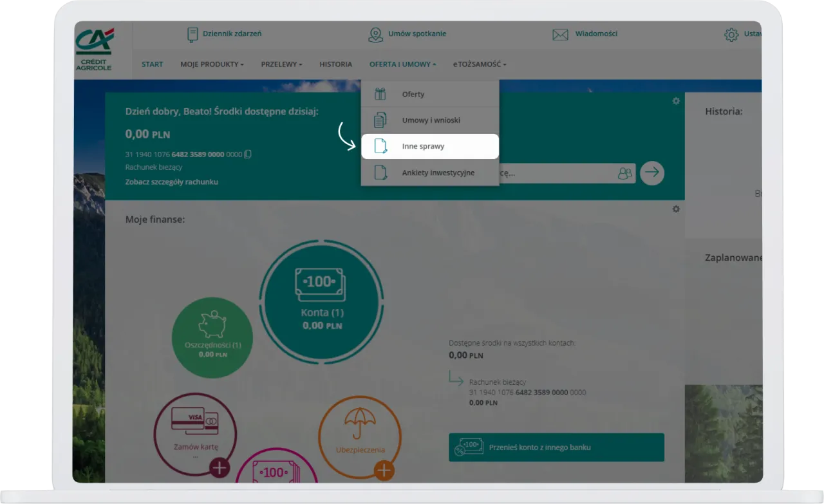This screenshot has width=824, height=504.
Task: Expand the PRZELEWY dropdown menu
Action: tap(281, 64)
